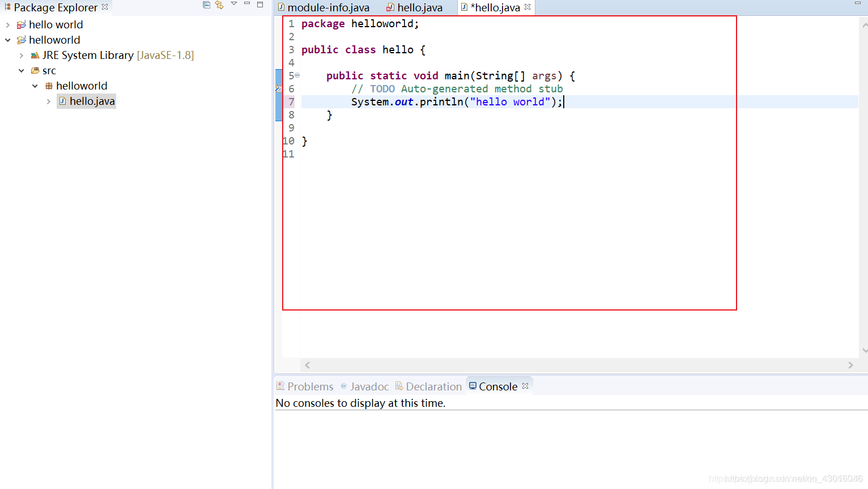Screen dimensions: 868x489
Task: Click the helloworld project folder icon
Action: click(x=22, y=40)
